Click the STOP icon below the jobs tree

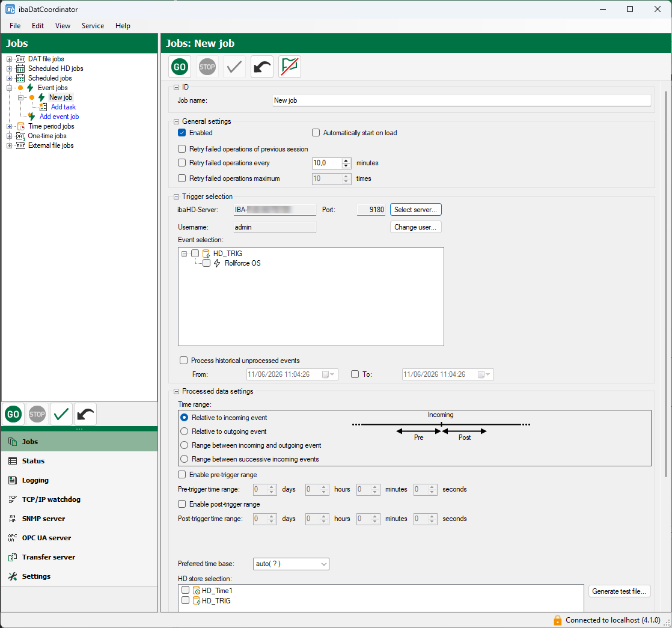[37, 414]
